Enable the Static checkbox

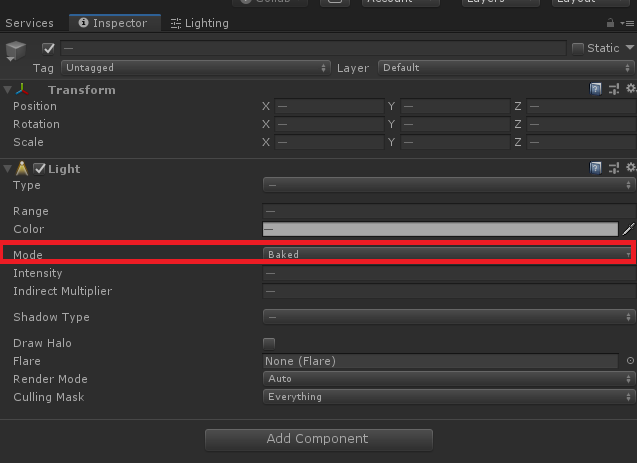577,49
